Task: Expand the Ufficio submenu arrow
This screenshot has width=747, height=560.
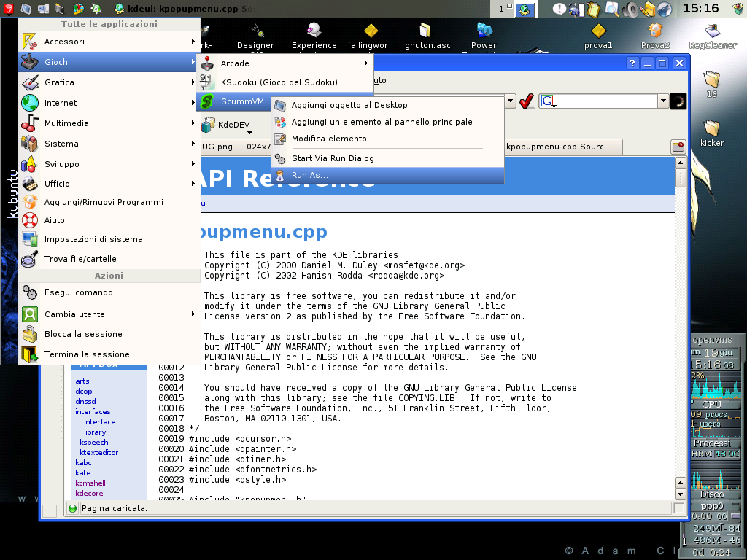Action: pyautogui.click(x=193, y=183)
